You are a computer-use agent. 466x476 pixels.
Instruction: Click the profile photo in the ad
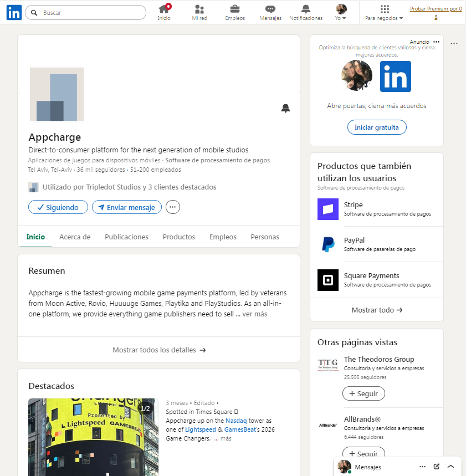pyautogui.click(x=357, y=75)
